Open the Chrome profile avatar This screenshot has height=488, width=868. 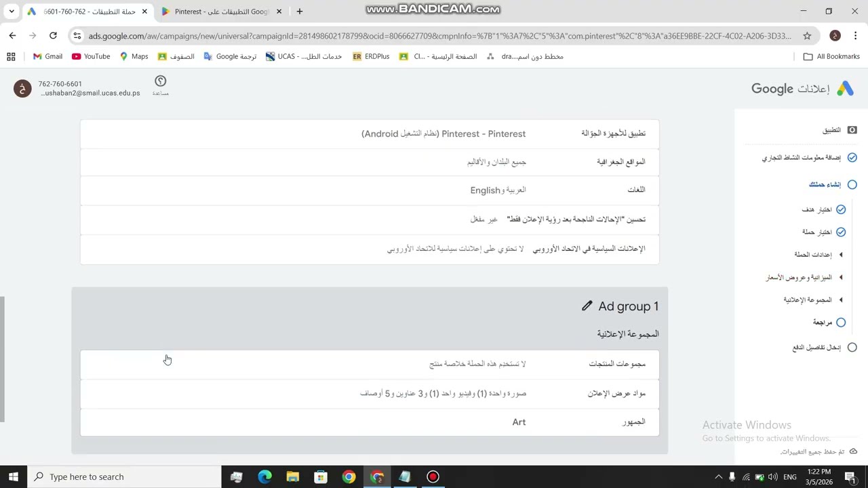[x=835, y=36]
